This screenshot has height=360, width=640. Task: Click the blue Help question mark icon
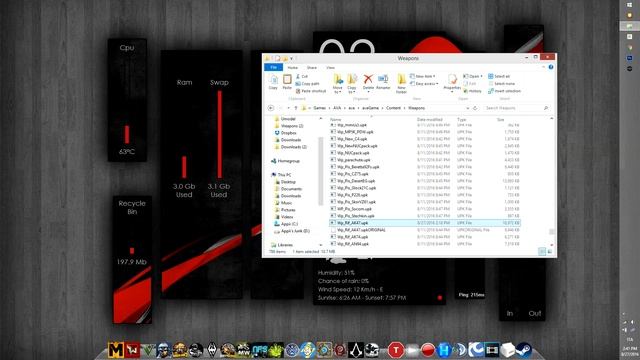[x=551, y=67]
